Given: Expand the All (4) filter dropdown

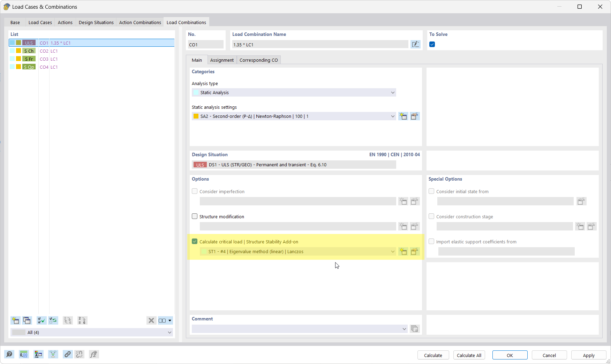Looking at the screenshot, I should 170,332.
